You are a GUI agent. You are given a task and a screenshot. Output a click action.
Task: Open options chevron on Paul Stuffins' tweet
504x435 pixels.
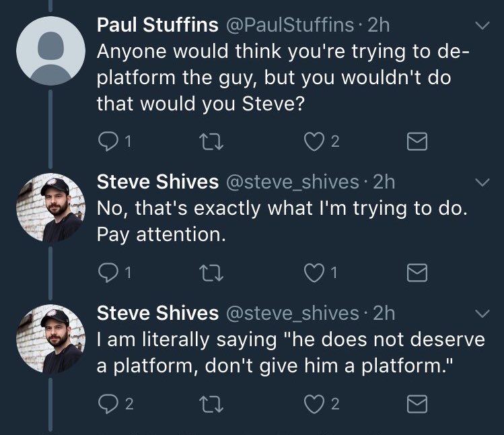click(x=482, y=26)
